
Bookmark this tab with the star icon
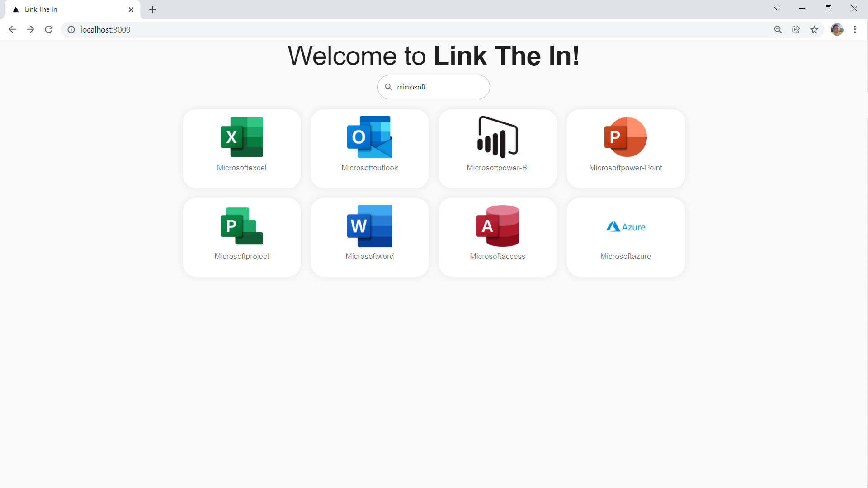tap(814, 29)
